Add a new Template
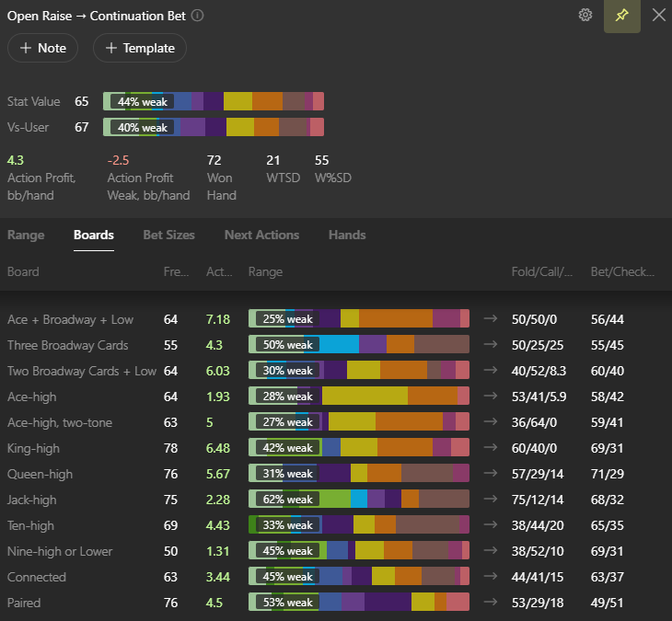Viewport: 672px width, 621px height. tap(140, 48)
